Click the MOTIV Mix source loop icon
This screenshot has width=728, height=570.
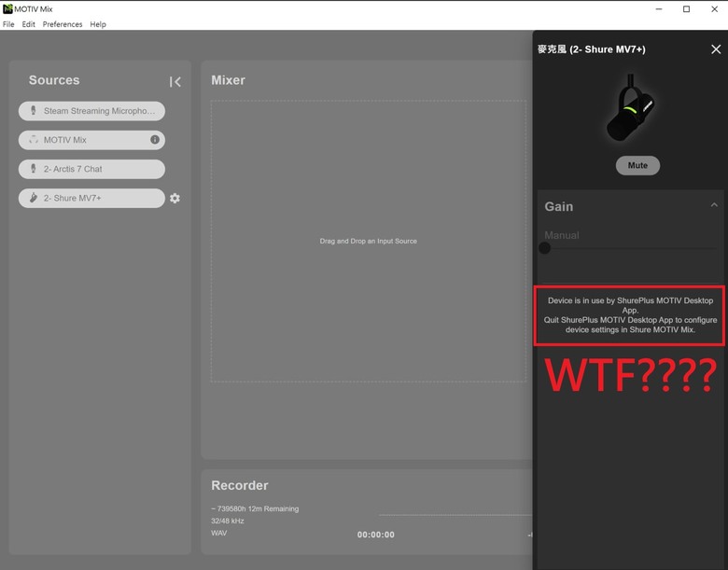34,139
